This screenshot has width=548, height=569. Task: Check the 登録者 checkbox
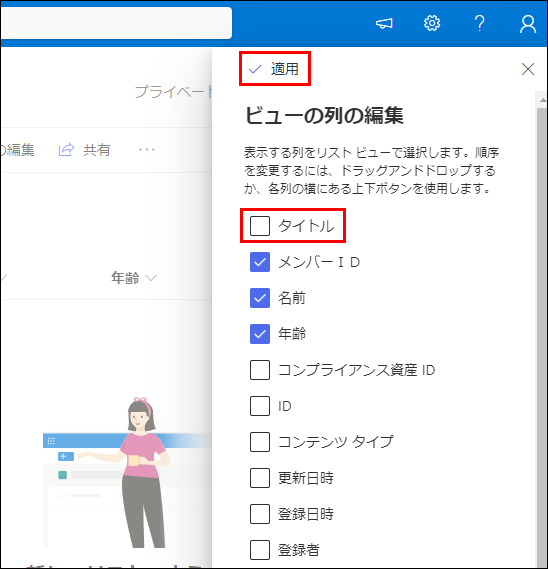point(260,550)
